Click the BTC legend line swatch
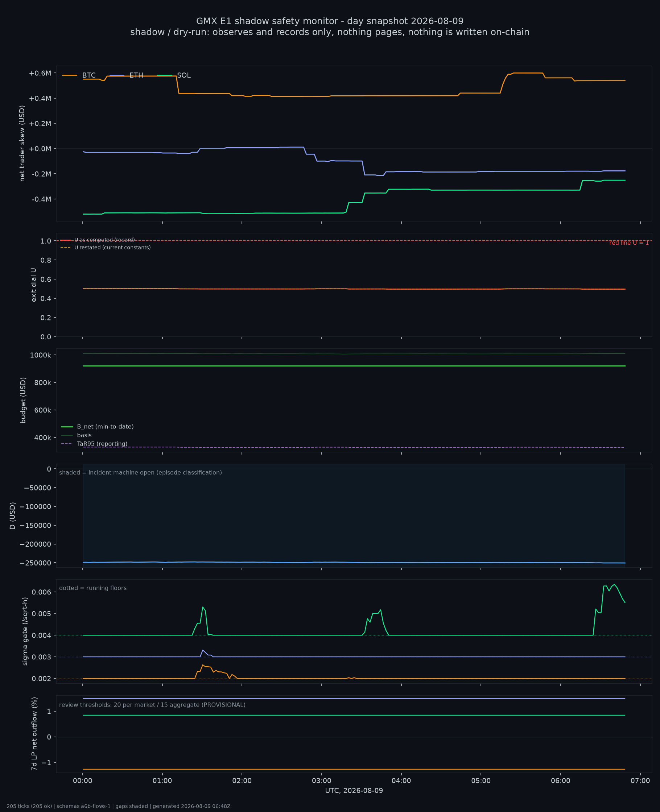 coord(70,75)
